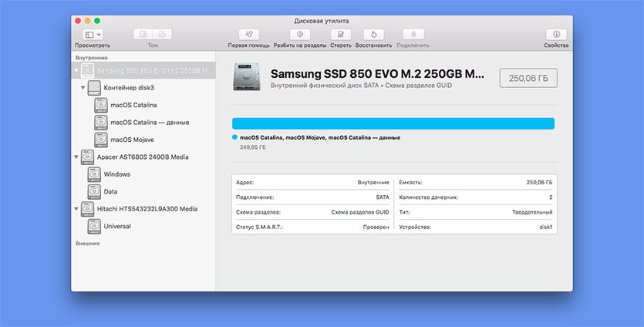The image size is (644, 327).
Task: Click the Разбить на разделы label
Action: [x=300, y=46]
